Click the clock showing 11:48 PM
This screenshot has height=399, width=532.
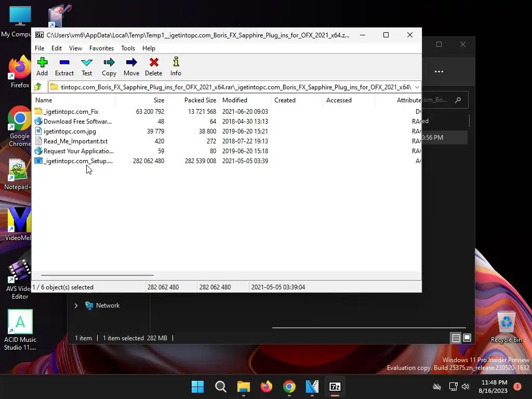494,382
